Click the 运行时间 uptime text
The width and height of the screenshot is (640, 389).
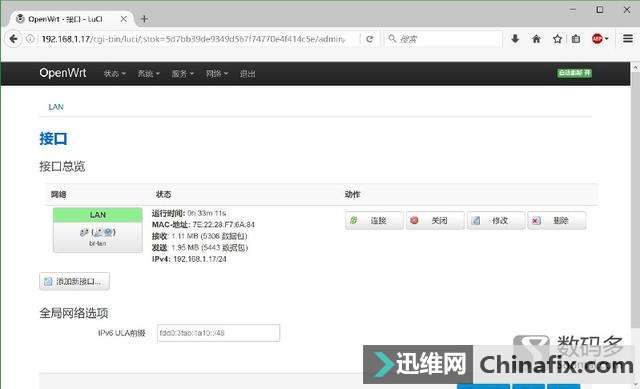[x=189, y=213]
